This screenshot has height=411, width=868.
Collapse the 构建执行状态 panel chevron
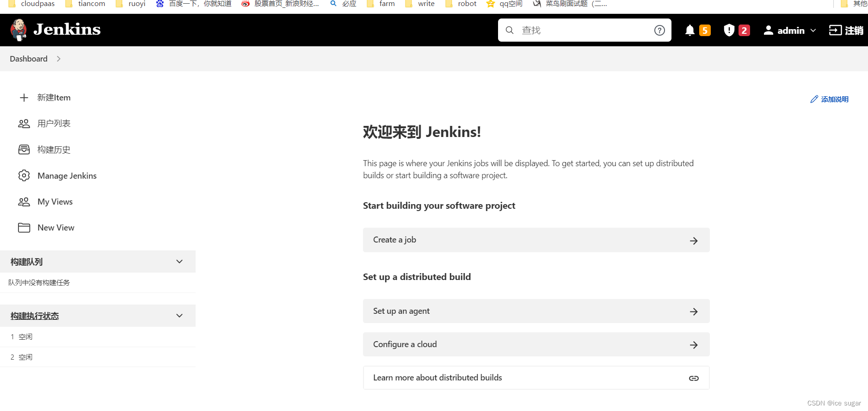(179, 316)
